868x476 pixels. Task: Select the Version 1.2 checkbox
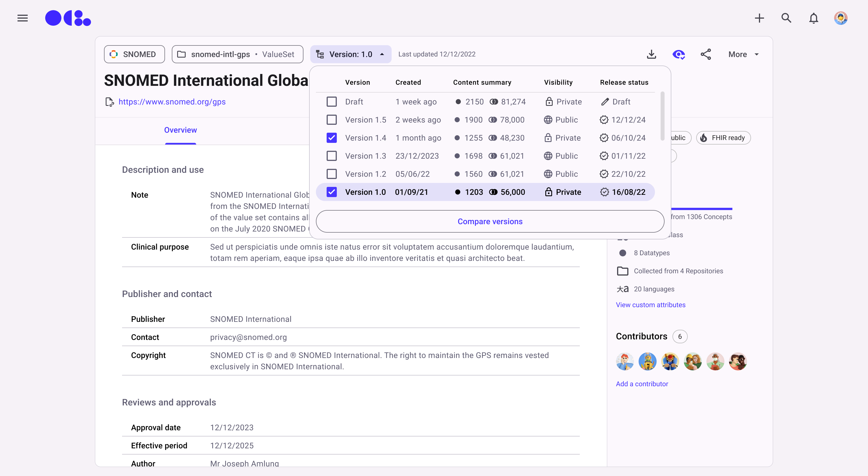[x=331, y=174]
